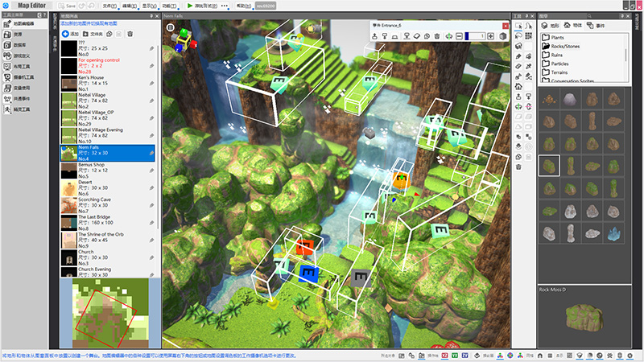The height and width of the screenshot is (362, 644).
Task: Switch to the 事件 events gallery tab
Action: pyautogui.click(x=605, y=26)
